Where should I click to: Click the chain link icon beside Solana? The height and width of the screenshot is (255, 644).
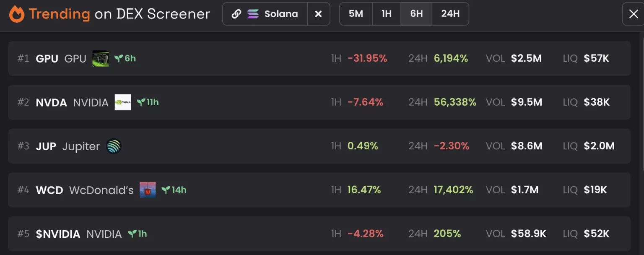[x=236, y=14]
